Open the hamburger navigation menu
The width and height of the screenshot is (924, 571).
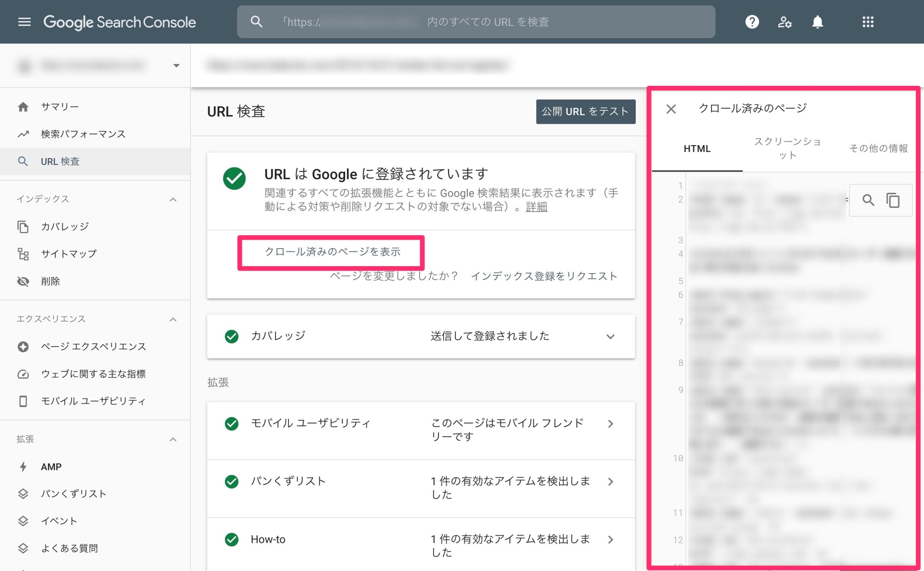point(25,22)
